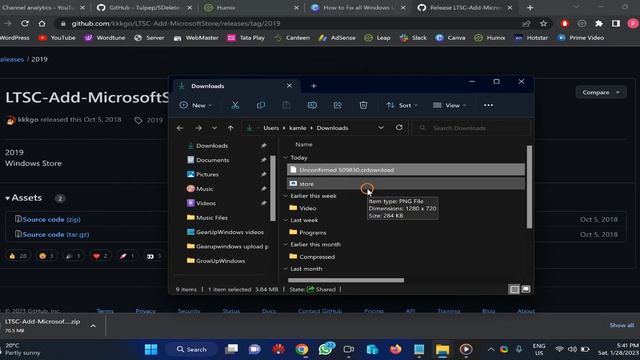Click the Copy icon in File Explorer toolbar
The image size is (640, 360).
tap(260, 105)
